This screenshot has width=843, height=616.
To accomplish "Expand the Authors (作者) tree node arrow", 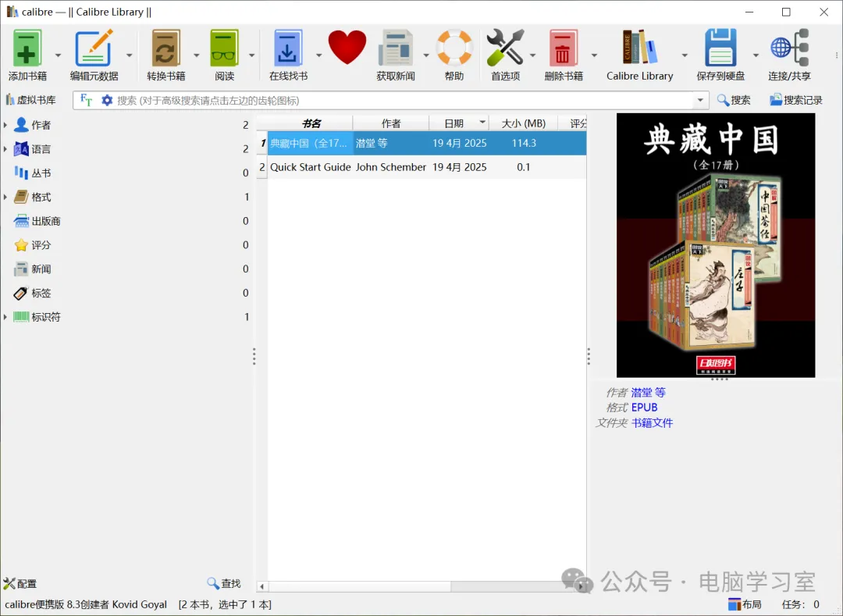I will 5,125.
